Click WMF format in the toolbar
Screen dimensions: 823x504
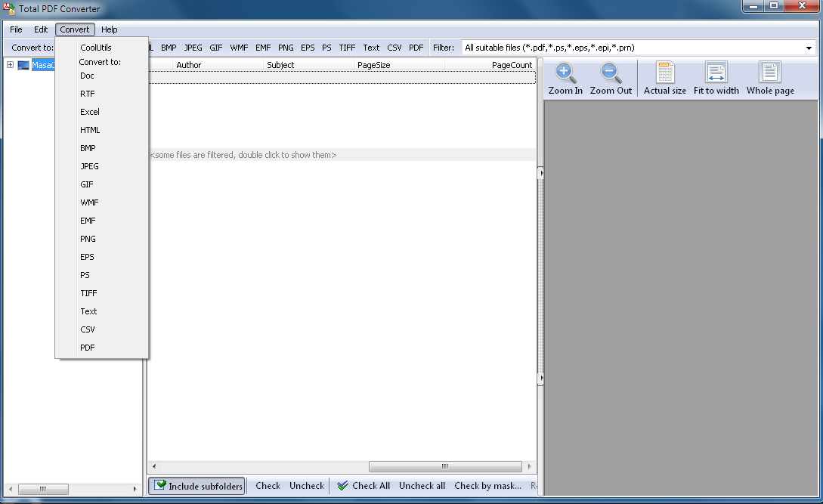tap(239, 48)
